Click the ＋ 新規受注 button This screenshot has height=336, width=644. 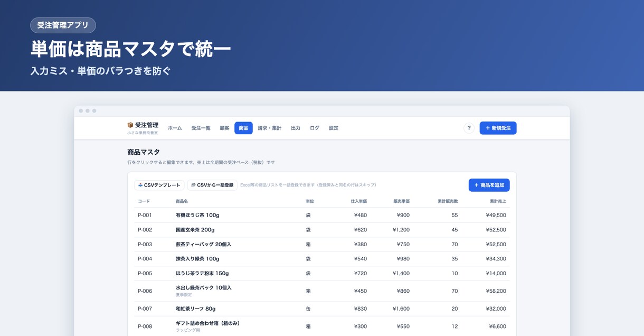click(x=498, y=128)
